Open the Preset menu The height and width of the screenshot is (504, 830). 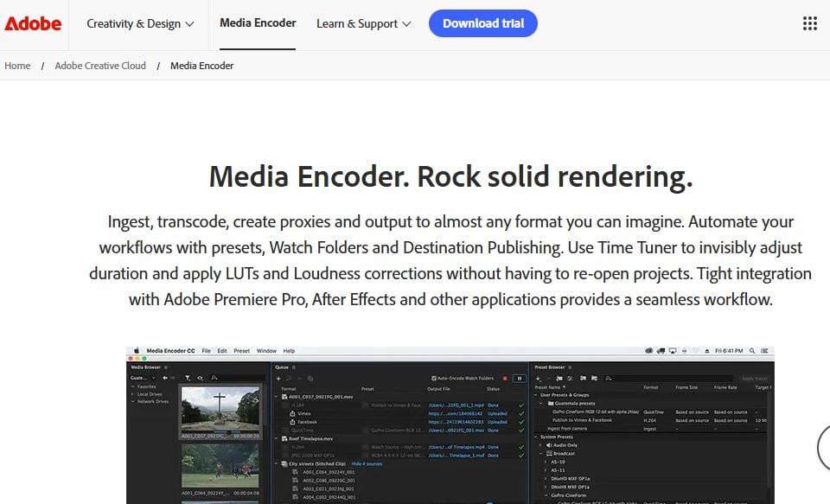pos(243,351)
